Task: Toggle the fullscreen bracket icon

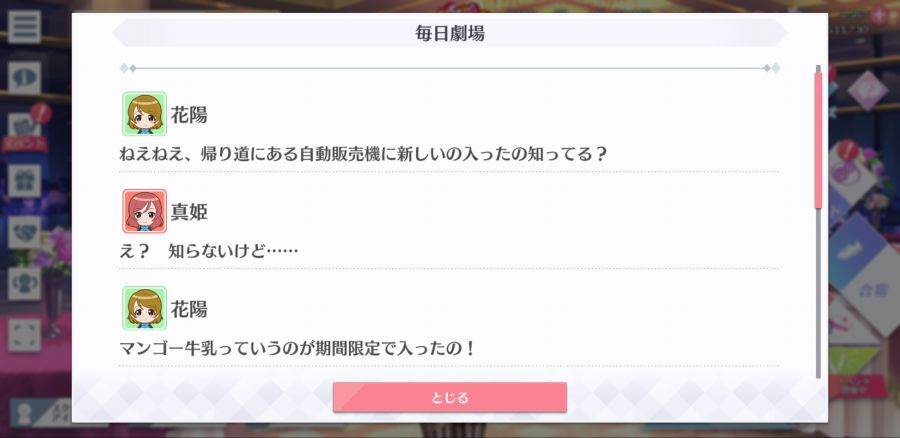Action: click(25, 335)
